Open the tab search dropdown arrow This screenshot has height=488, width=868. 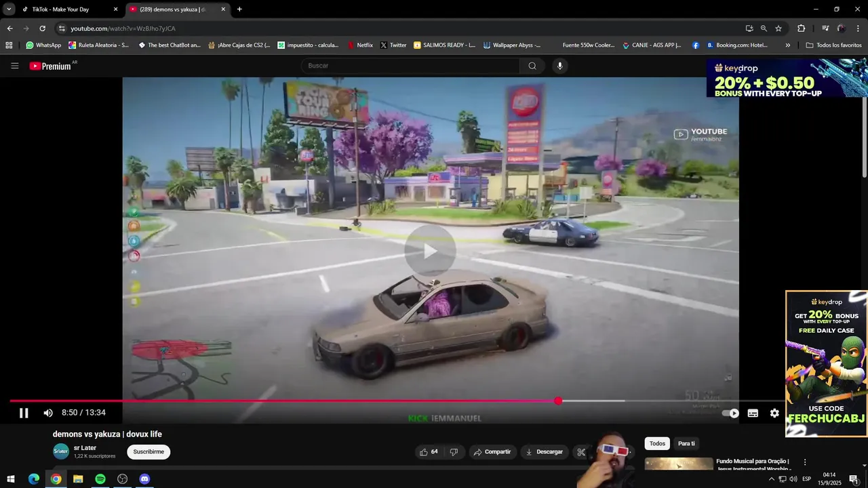[9, 9]
